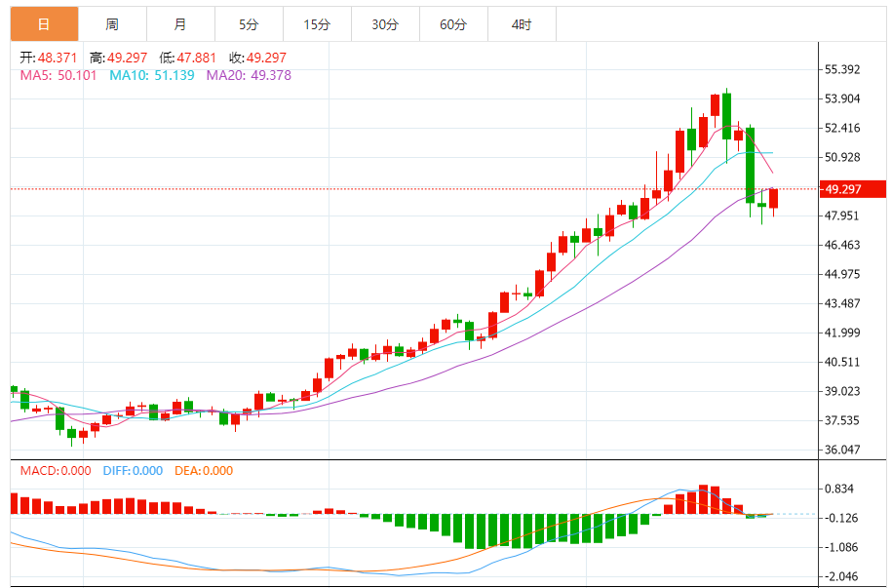Click the DIFF:0.000 indicator label
Viewport: 892px width, 588px height.
pos(133,471)
